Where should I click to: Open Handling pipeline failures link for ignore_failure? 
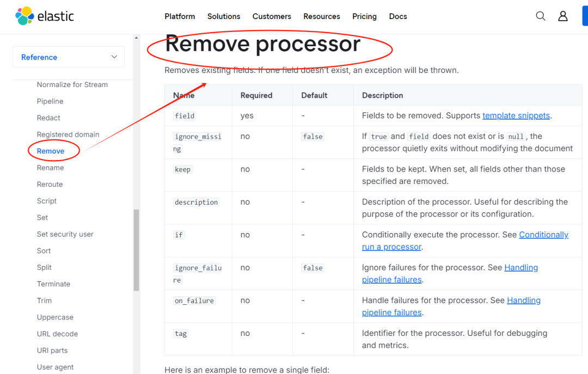click(521, 268)
